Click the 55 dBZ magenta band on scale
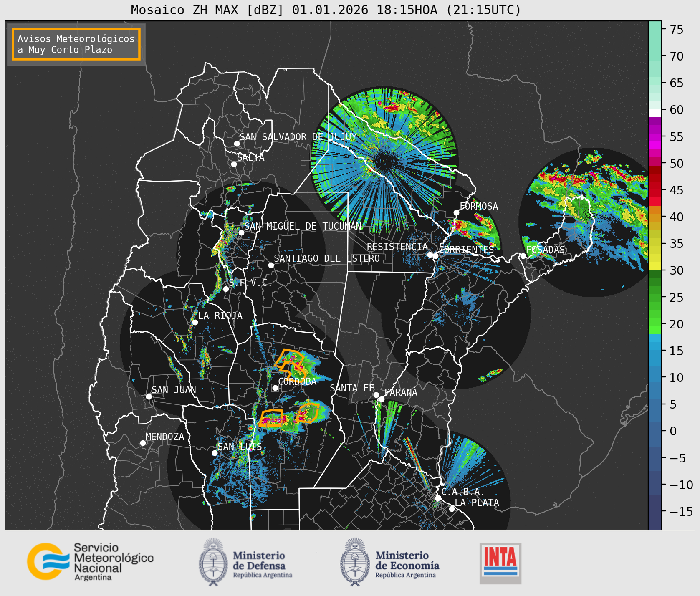Viewport: 700px width, 596px height. click(x=655, y=136)
